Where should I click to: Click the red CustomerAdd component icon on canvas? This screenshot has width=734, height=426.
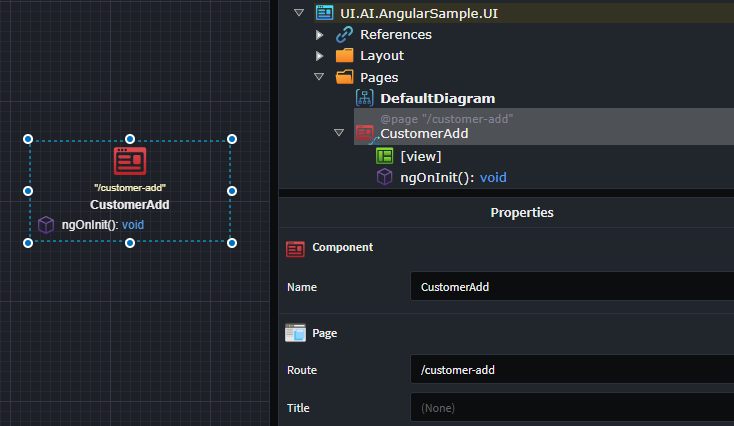click(x=130, y=161)
